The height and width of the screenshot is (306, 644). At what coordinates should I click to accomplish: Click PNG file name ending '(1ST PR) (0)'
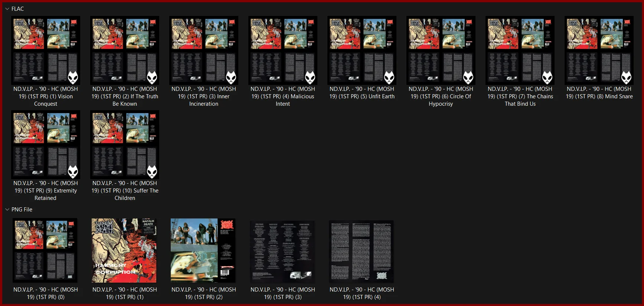[46, 293]
